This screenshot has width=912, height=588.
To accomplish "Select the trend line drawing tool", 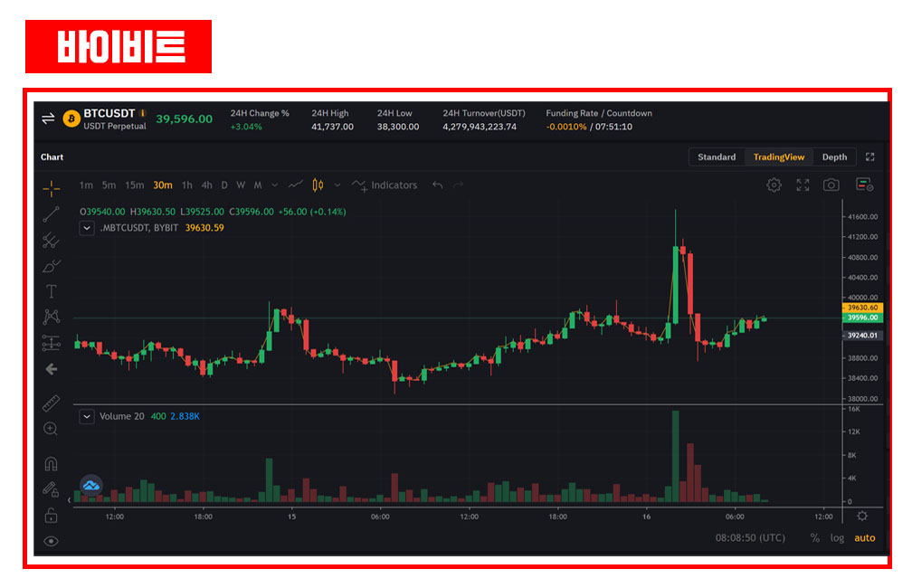I will coord(52,214).
